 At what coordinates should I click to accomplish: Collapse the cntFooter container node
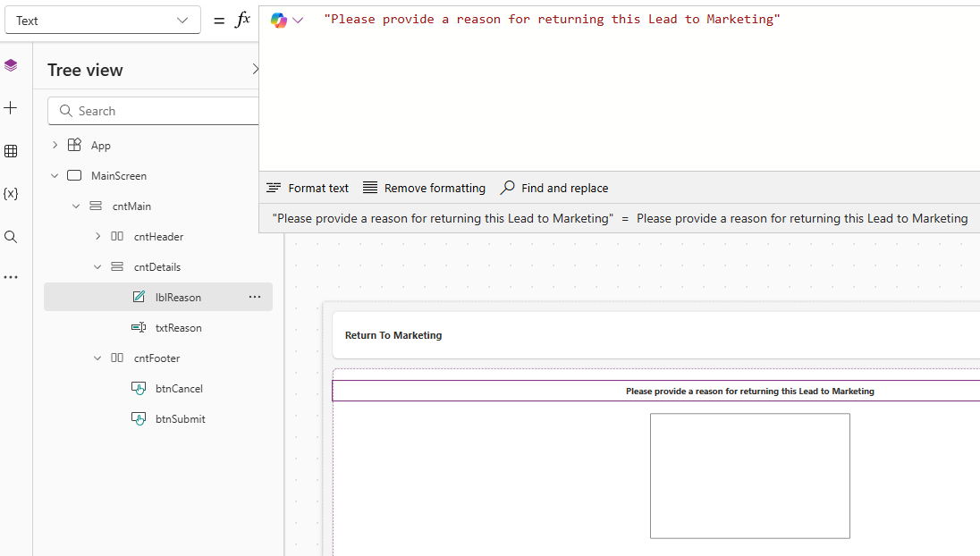coord(97,358)
